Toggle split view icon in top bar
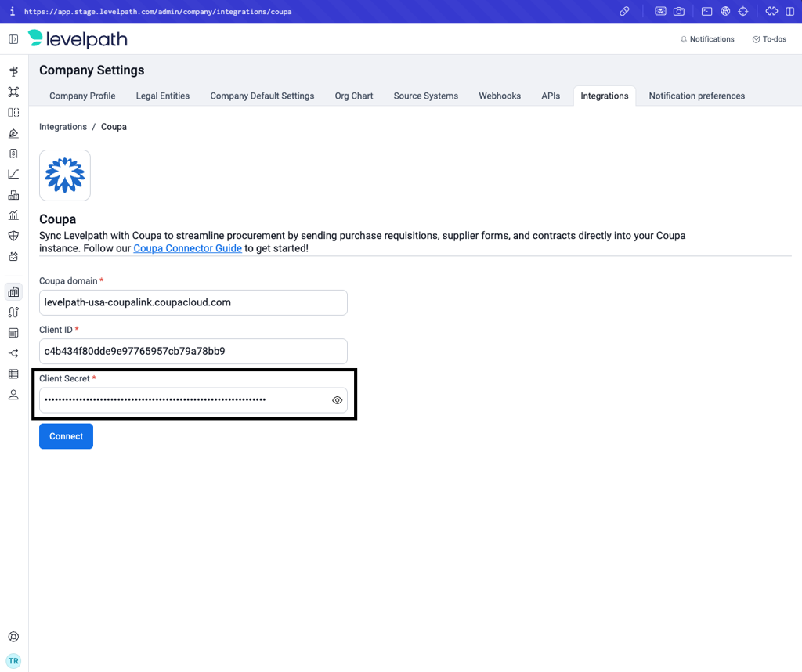 click(x=789, y=12)
